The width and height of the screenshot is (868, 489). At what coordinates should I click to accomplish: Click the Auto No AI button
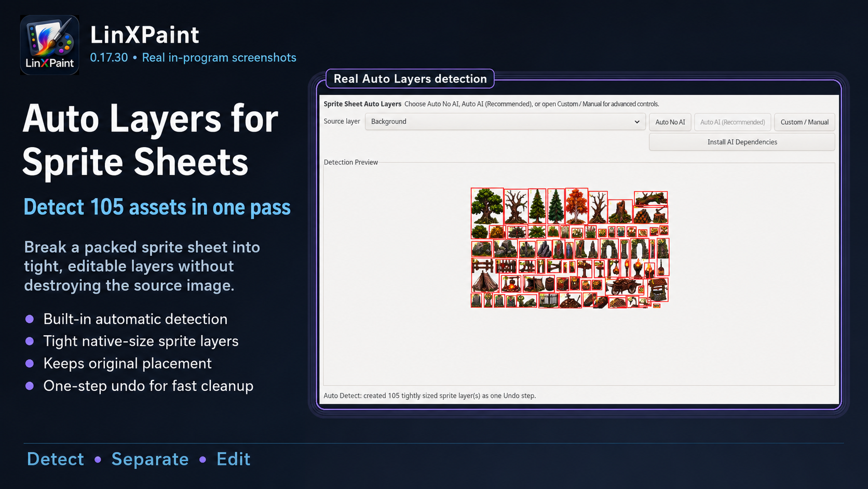(670, 122)
